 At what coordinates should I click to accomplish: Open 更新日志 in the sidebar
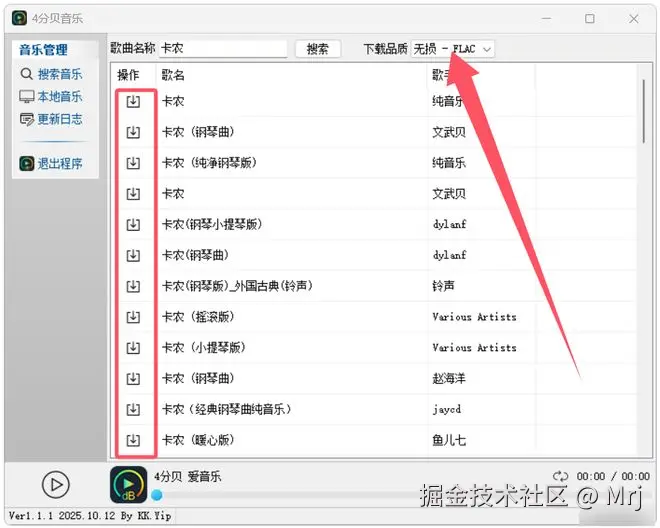tap(51, 119)
